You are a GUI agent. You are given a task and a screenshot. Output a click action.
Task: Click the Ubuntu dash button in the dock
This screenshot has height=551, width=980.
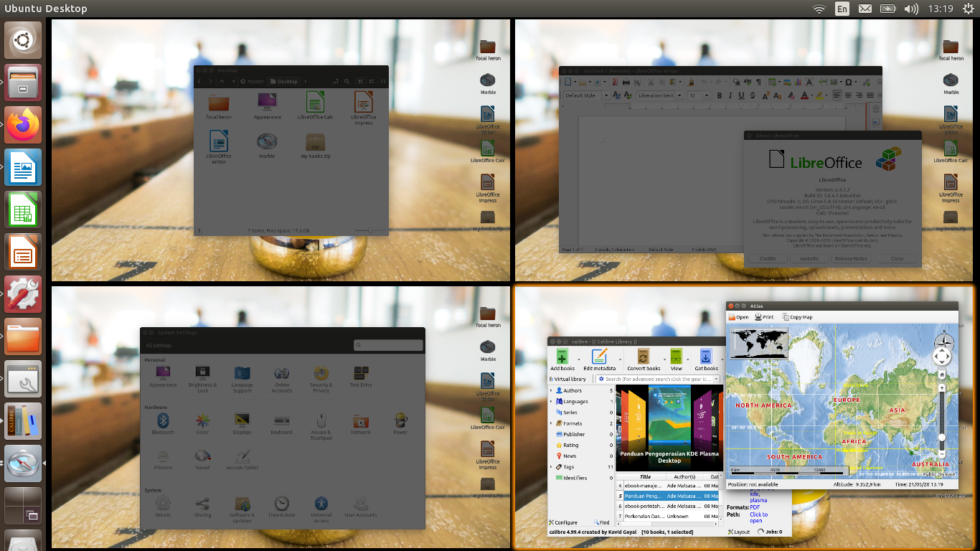click(23, 39)
